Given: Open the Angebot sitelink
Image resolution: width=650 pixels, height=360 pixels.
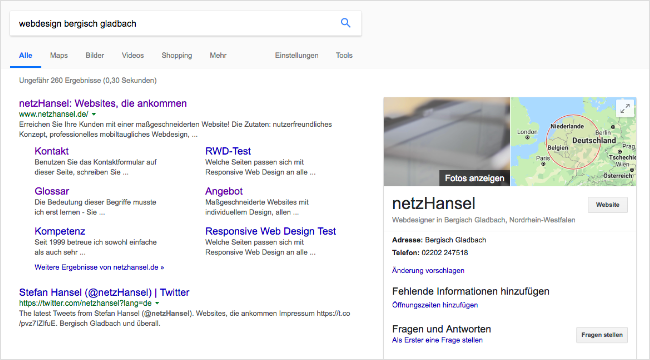Looking at the screenshot, I should (x=224, y=191).
